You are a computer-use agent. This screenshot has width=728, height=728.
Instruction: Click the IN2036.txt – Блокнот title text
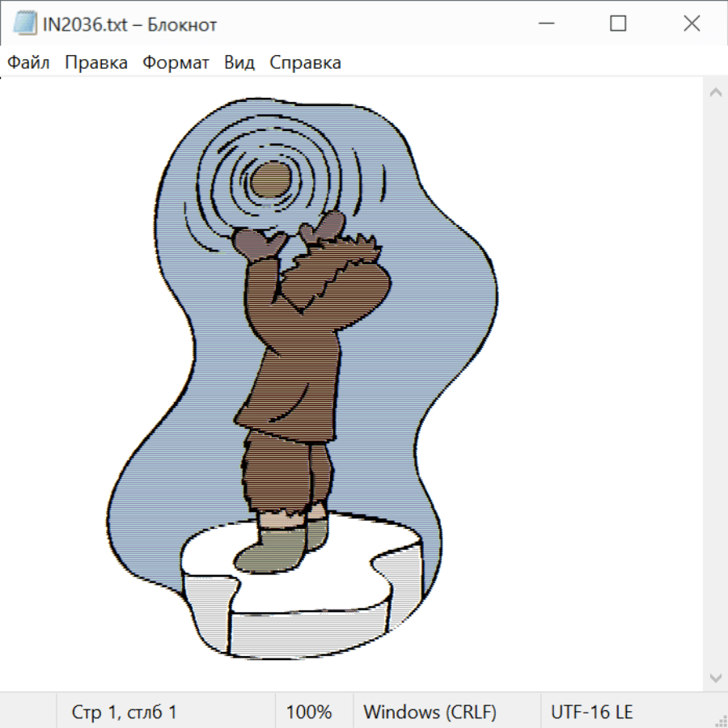click(x=129, y=25)
